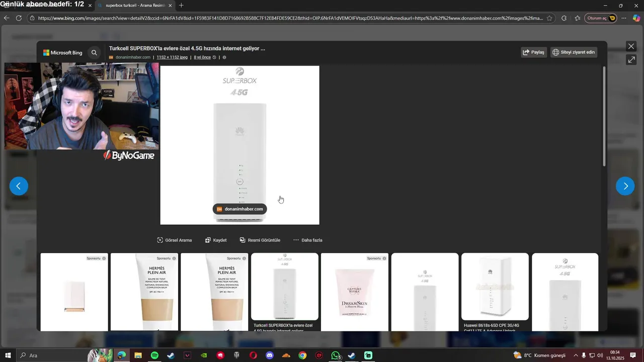The width and height of the screenshot is (644, 362).
Task: Open Turkcell SUPERBOX'la evlere özel thumbnail
Action: click(x=285, y=287)
